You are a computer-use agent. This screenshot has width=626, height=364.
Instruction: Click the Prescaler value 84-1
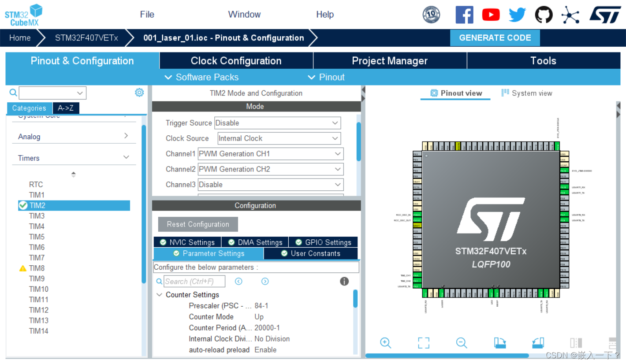click(x=261, y=306)
